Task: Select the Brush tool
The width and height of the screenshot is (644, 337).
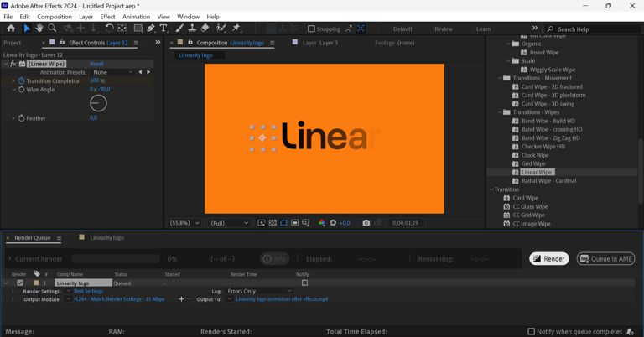Action: [x=179, y=29]
